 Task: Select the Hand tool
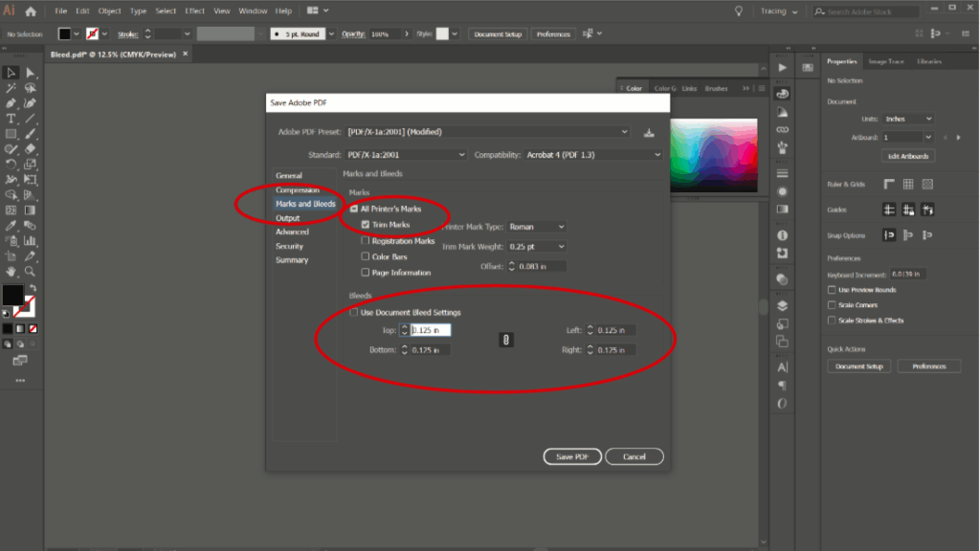(11, 271)
